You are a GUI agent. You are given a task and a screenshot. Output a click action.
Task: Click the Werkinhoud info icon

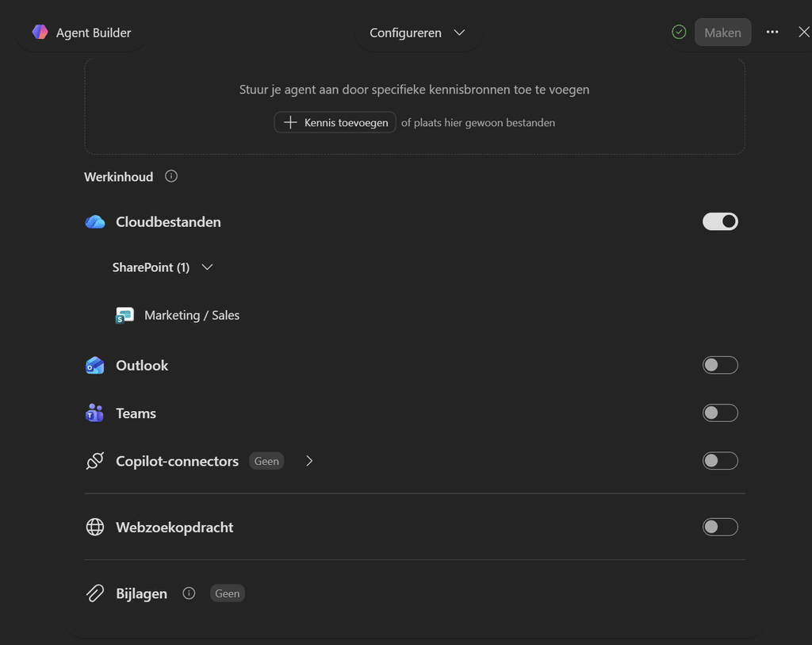point(171,176)
